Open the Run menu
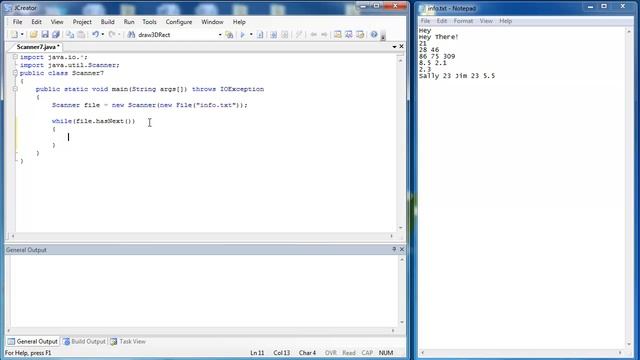Image resolution: width=640 pixels, height=360 pixels. click(129, 22)
